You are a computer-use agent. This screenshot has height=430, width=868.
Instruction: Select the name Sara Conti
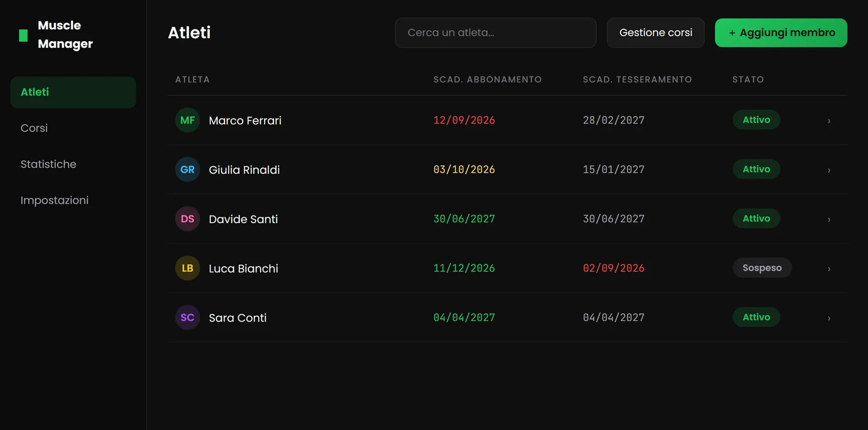click(x=238, y=318)
